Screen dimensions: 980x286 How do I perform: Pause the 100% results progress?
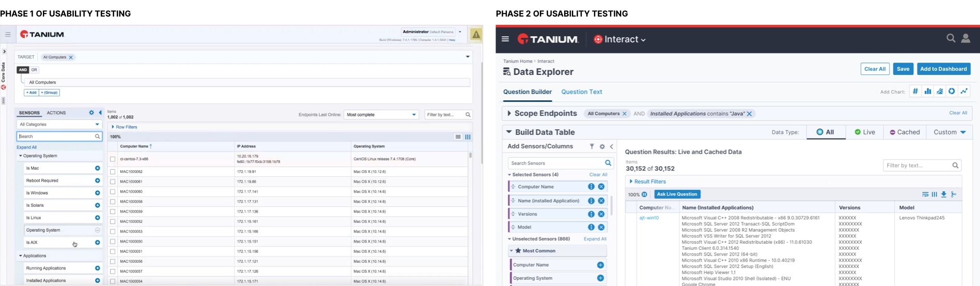click(644, 194)
